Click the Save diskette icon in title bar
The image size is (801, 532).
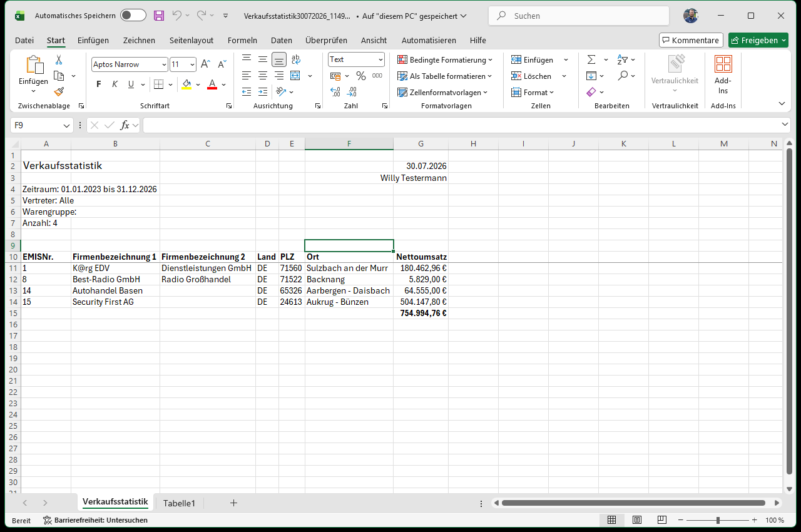point(159,16)
